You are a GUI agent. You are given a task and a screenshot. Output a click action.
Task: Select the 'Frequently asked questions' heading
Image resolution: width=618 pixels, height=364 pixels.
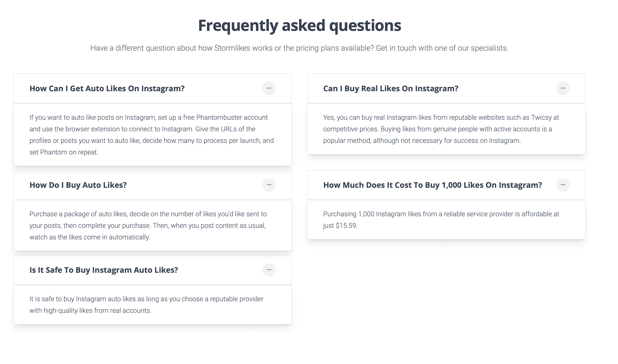click(300, 25)
